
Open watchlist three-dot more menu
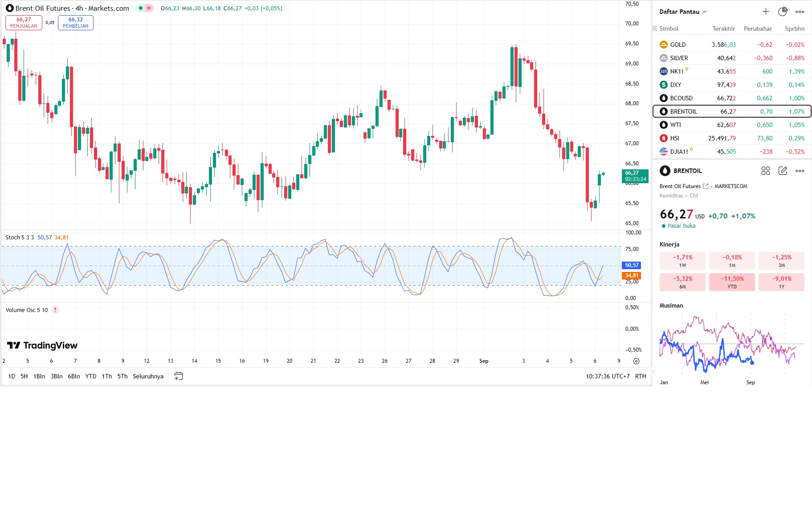pyautogui.click(x=800, y=12)
